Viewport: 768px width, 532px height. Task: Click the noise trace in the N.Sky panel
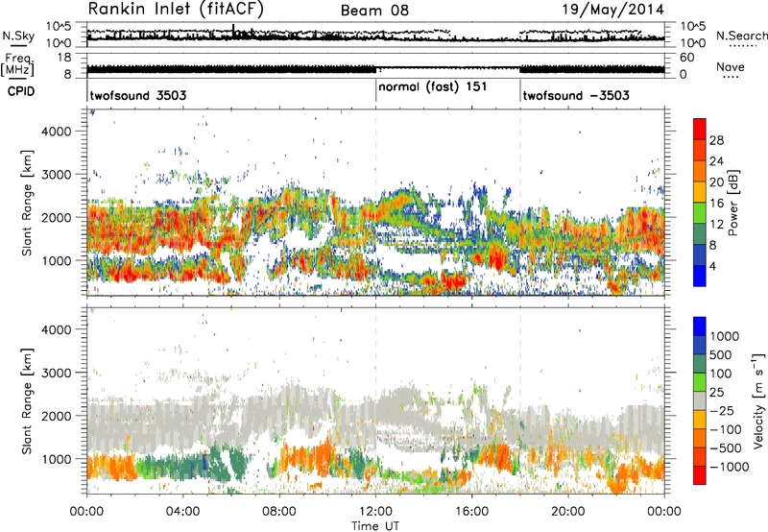coord(375,36)
